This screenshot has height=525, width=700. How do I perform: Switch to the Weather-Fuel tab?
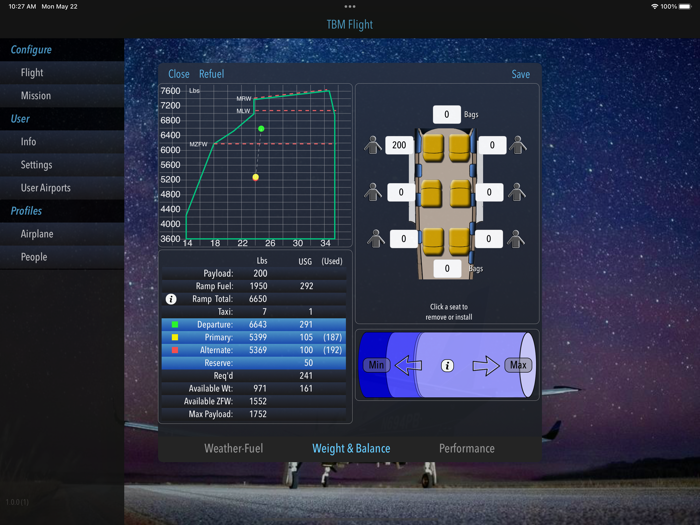tap(233, 448)
